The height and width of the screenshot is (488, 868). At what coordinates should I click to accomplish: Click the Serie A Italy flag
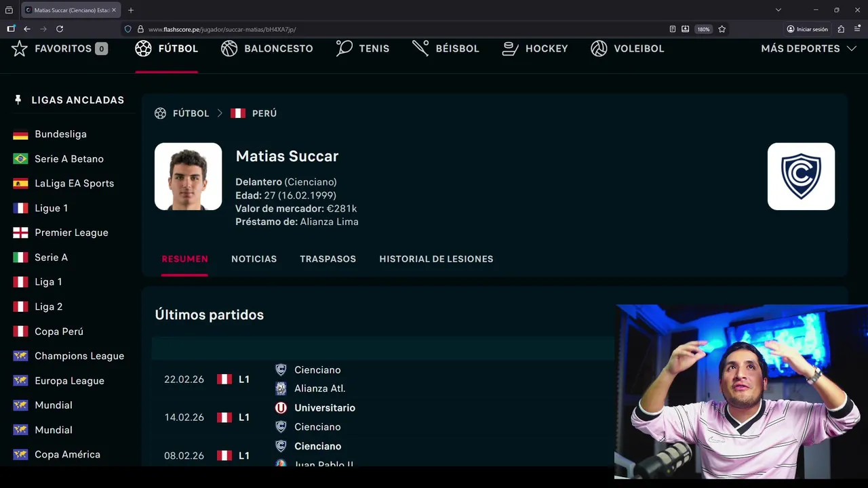click(x=21, y=258)
